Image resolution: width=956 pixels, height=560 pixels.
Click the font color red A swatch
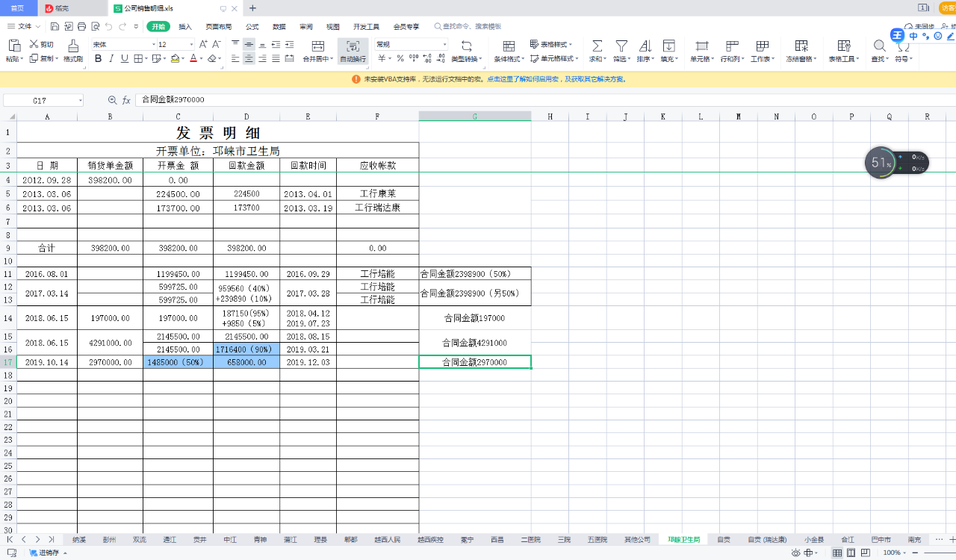pos(192,58)
